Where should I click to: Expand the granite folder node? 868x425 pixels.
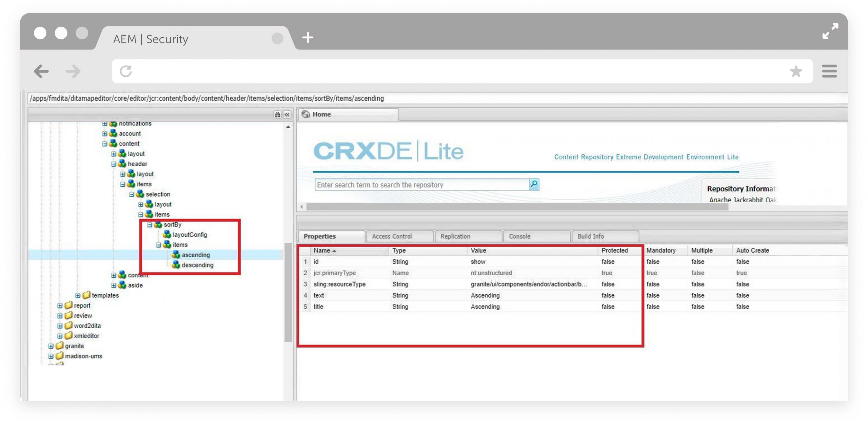point(51,346)
